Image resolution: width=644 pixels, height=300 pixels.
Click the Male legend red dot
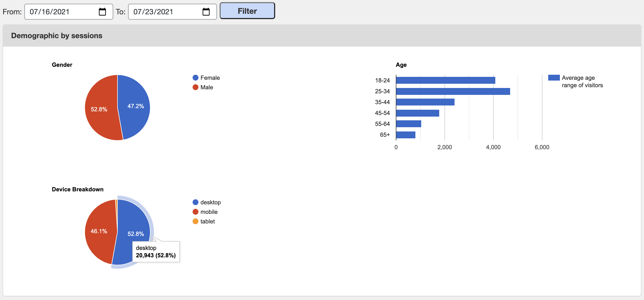tap(195, 87)
